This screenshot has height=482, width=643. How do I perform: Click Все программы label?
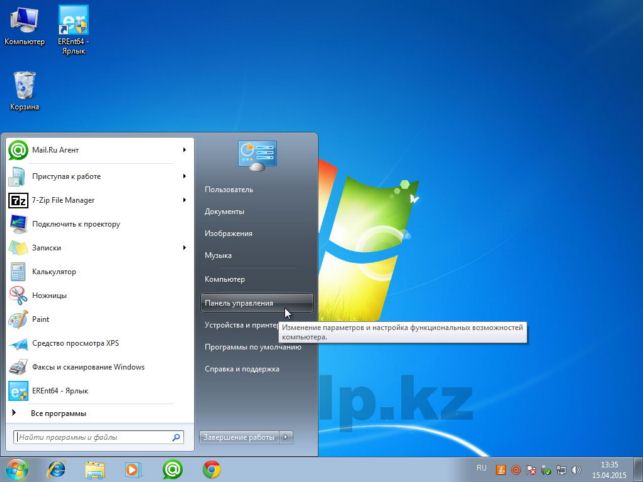(58, 413)
